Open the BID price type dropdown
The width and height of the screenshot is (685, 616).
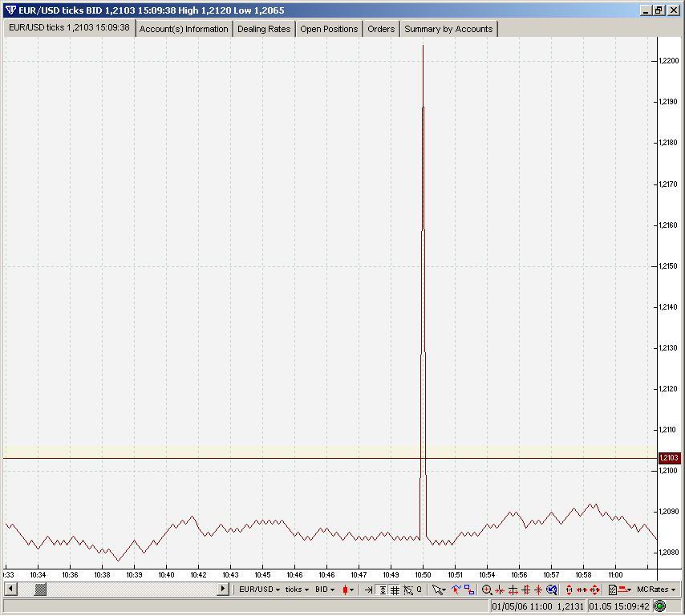325,590
